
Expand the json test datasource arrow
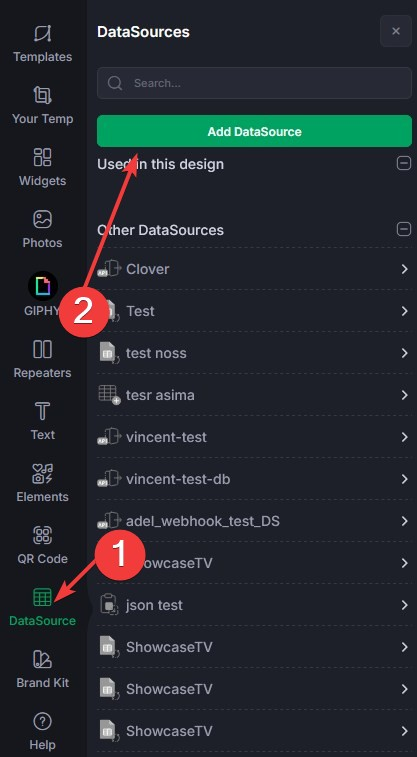click(404, 605)
